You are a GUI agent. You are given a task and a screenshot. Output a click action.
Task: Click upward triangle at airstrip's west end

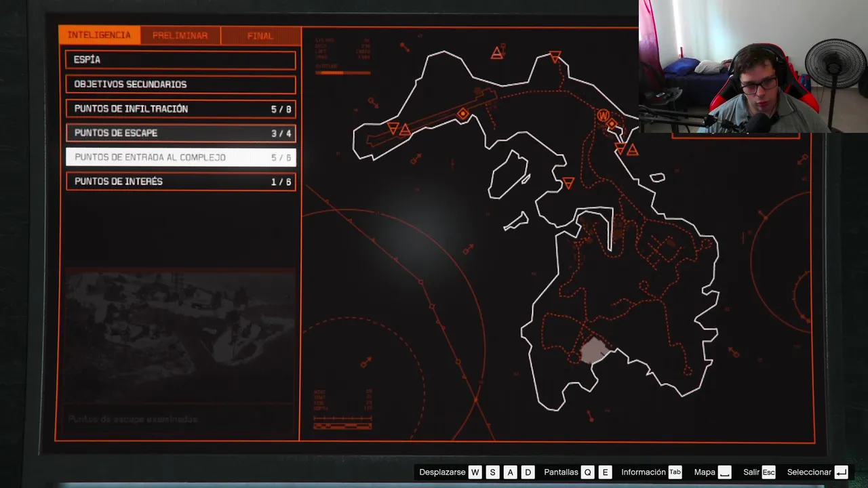(x=405, y=129)
